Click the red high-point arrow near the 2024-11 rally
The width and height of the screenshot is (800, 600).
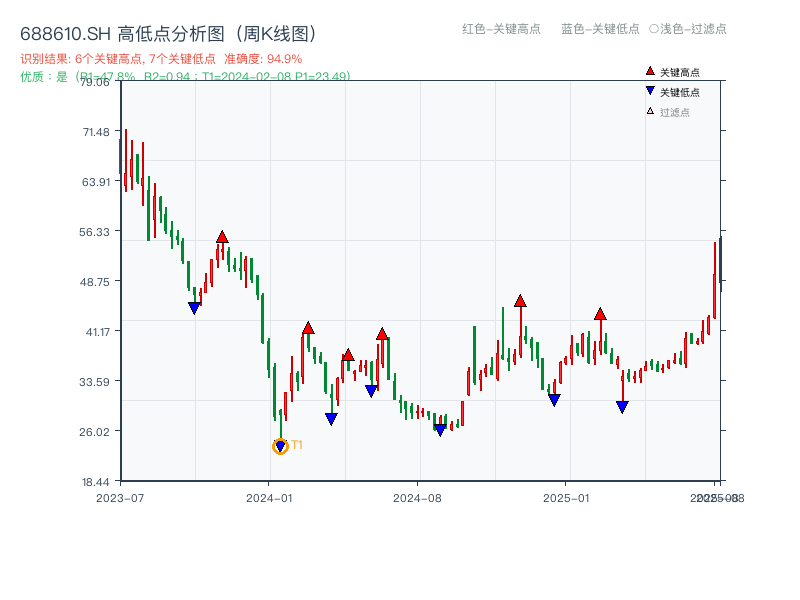point(520,299)
